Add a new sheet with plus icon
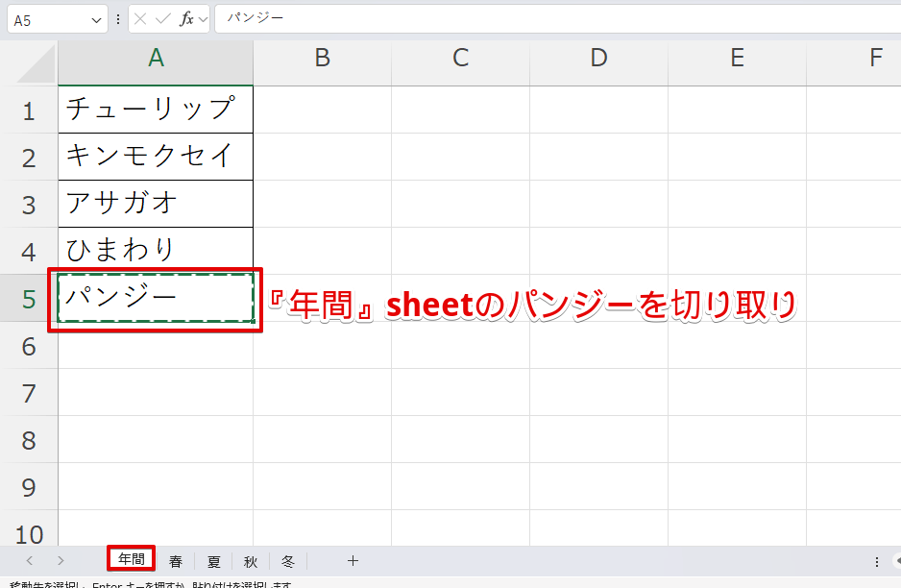The width and height of the screenshot is (901, 588). click(x=353, y=561)
